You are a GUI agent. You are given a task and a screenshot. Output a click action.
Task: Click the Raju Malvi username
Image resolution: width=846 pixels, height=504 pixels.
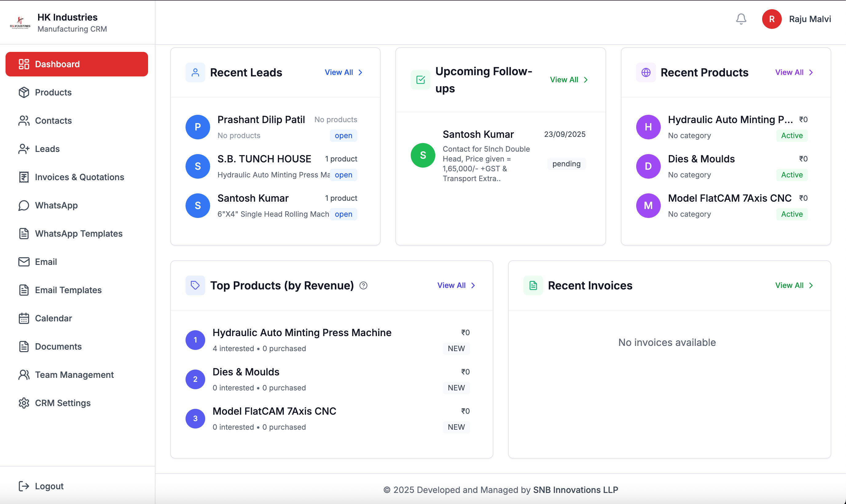pyautogui.click(x=810, y=19)
